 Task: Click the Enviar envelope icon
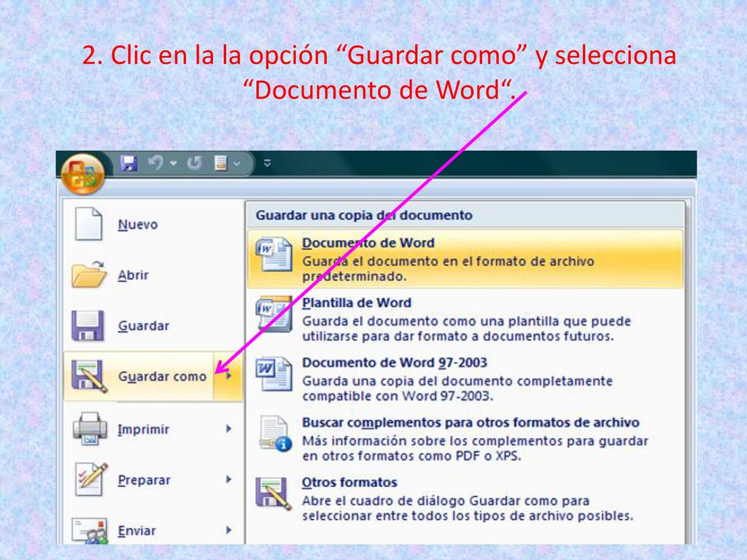(90, 531)
